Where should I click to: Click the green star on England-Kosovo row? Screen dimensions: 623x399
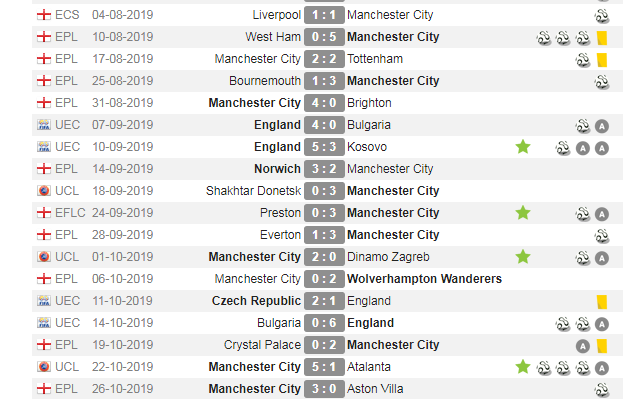click(523, 147)
